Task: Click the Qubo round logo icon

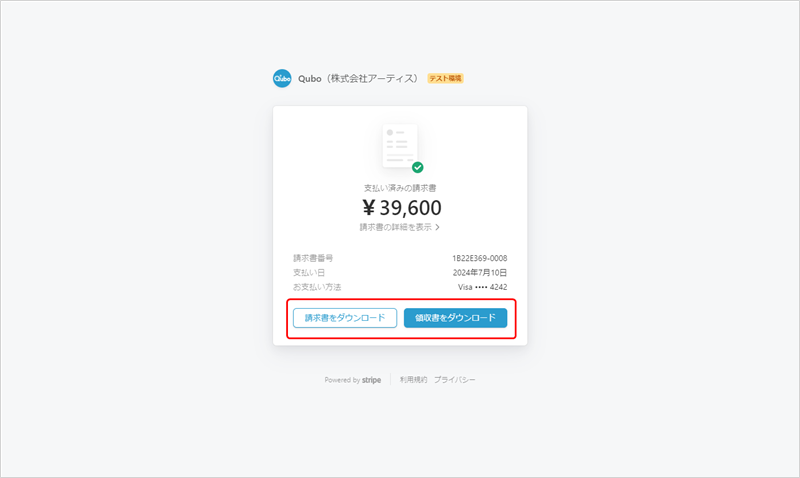Action: tap(282, 79)
